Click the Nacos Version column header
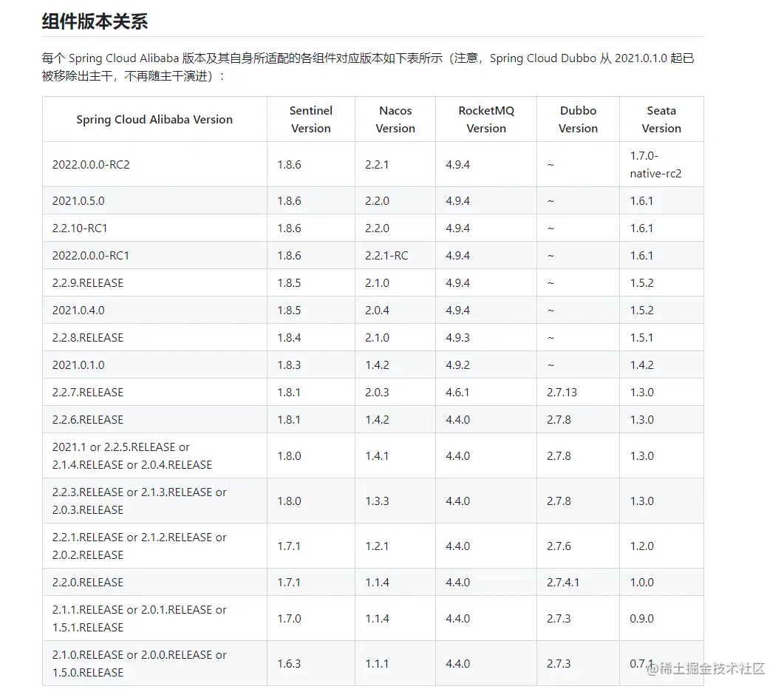784x695 pixels. (395, 119)
